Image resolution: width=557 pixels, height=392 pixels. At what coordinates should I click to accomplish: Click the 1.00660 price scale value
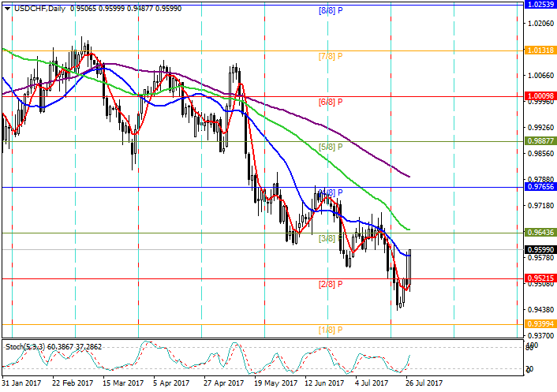[540, 75]
